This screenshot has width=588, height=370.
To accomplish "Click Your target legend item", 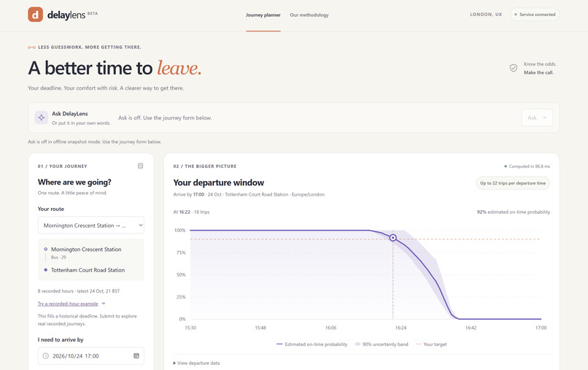I will (x=431, y=344).
